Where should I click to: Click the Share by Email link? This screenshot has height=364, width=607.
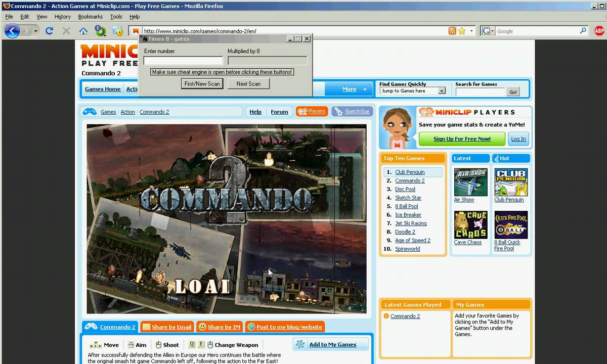coord(171,327)
